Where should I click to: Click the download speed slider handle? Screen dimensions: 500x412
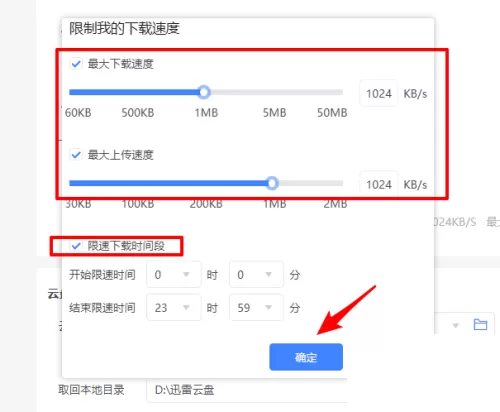click(x=204, y=92)
